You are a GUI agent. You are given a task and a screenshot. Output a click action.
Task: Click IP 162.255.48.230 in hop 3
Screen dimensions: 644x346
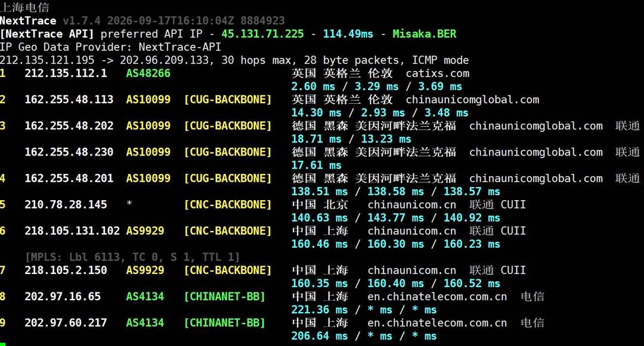click(x=69, y=152)
